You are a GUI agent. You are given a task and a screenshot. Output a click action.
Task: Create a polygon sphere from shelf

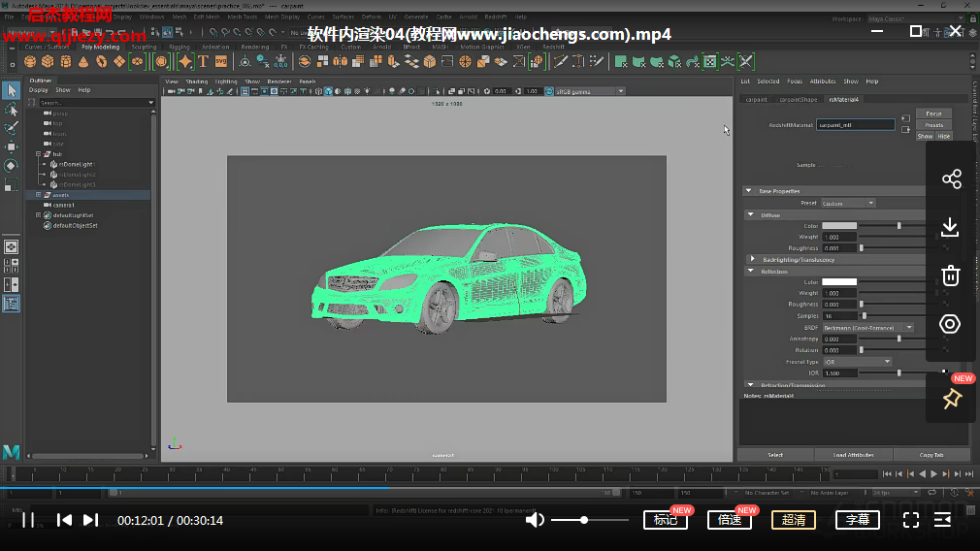[29, 61]
